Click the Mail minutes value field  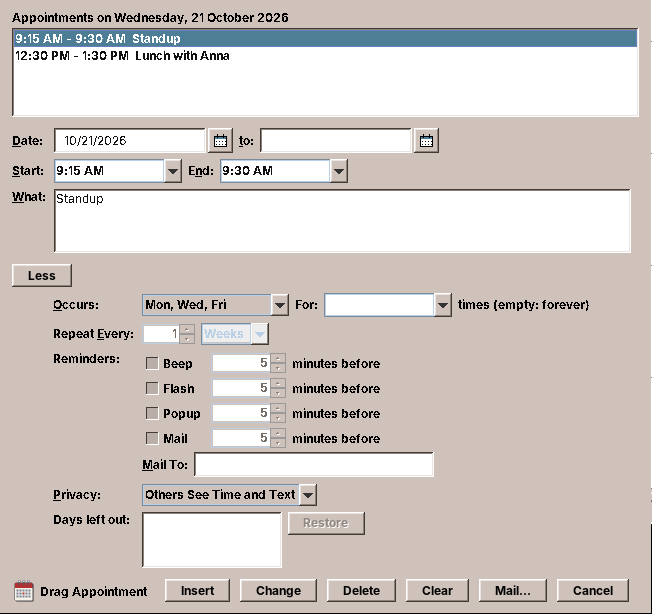[241, 438]
